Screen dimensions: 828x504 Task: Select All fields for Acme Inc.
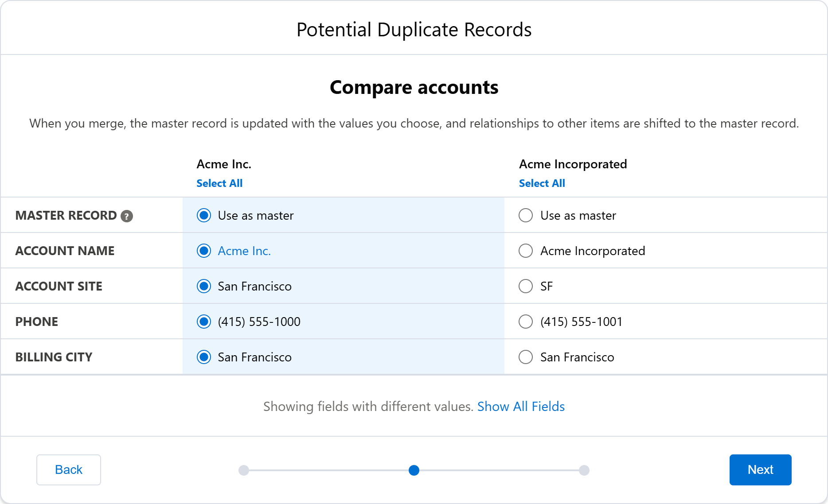tap(219, 183)
